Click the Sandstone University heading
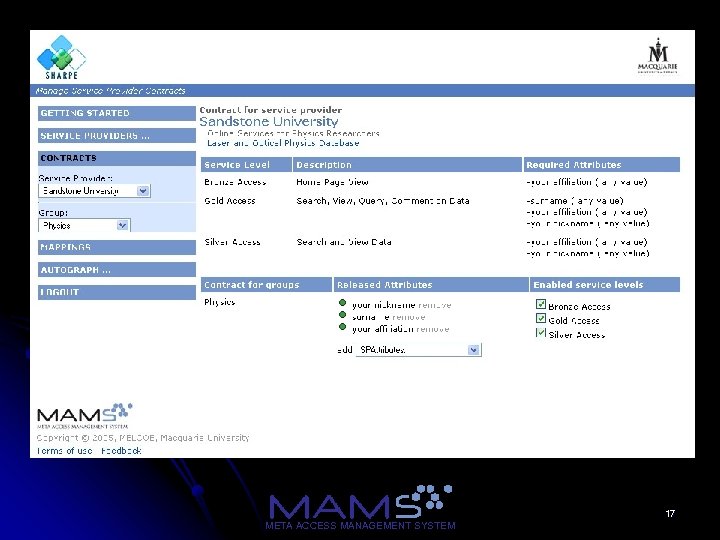This screenshot has width=720, height=540. (269, 122)
